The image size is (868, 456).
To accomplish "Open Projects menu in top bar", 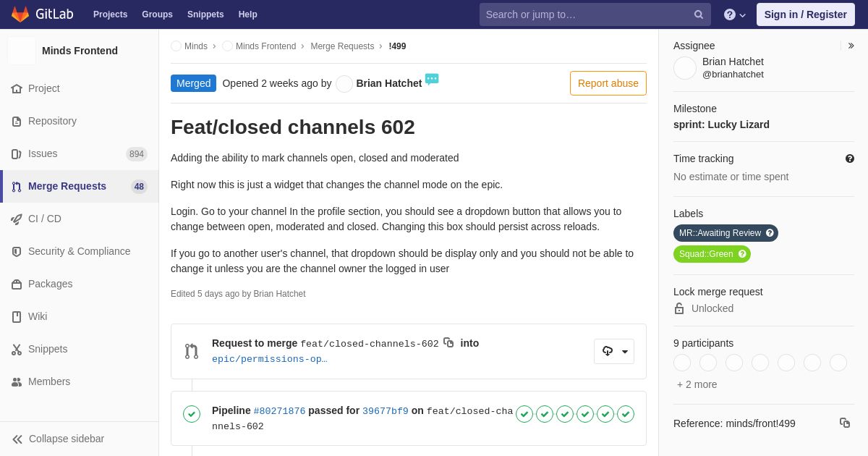I will (x=110, y=14).
